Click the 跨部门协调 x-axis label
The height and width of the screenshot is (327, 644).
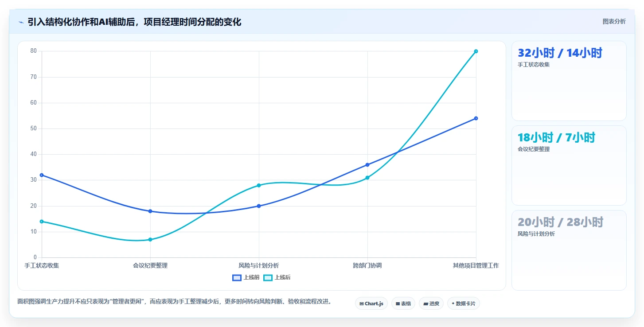pos(367,265)
